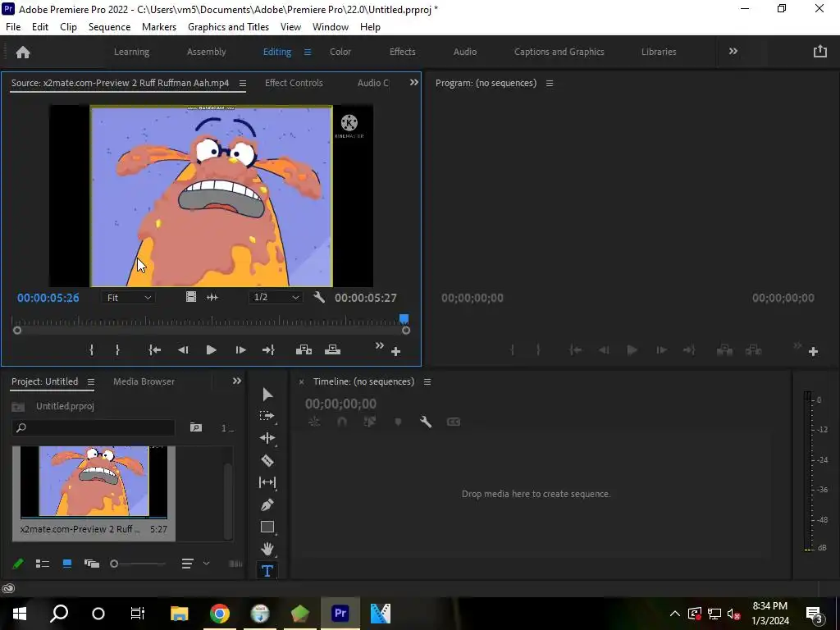Select the Rectangle tool

(x=267, y=527)
